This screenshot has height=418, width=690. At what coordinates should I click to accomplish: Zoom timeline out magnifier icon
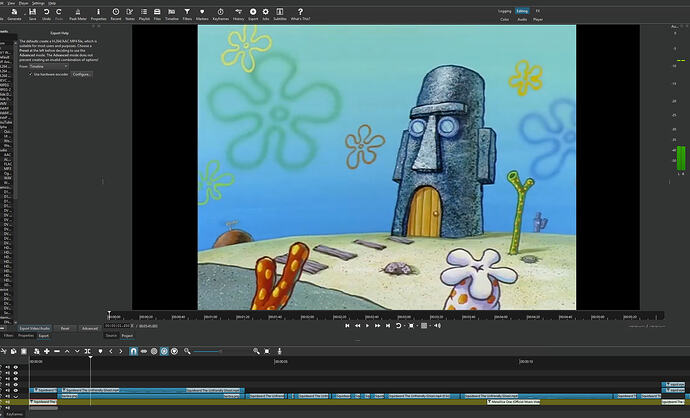click(187, 351)
